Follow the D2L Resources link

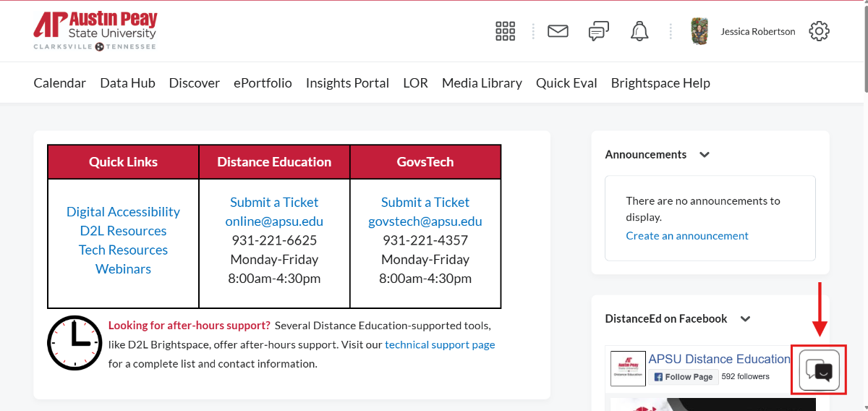tap(123, 231)
